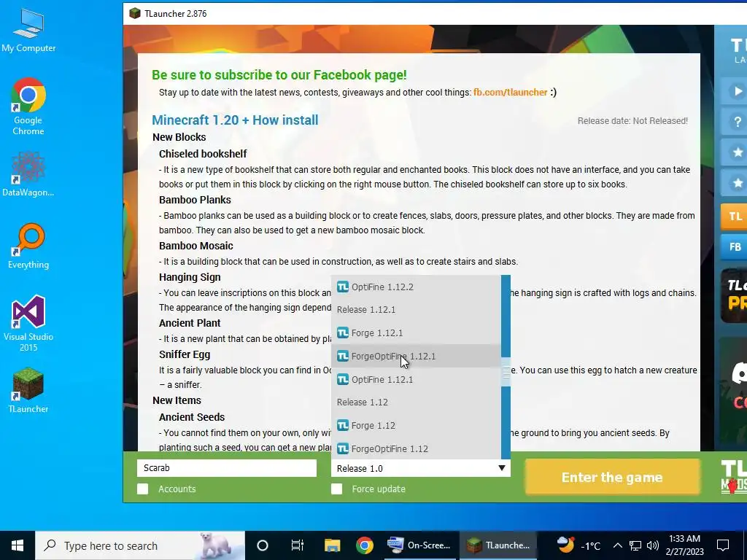This screenshot has width=747, height=560.
Task: Open the TL Premium banner thumbnail
Action: coord(734,296)
